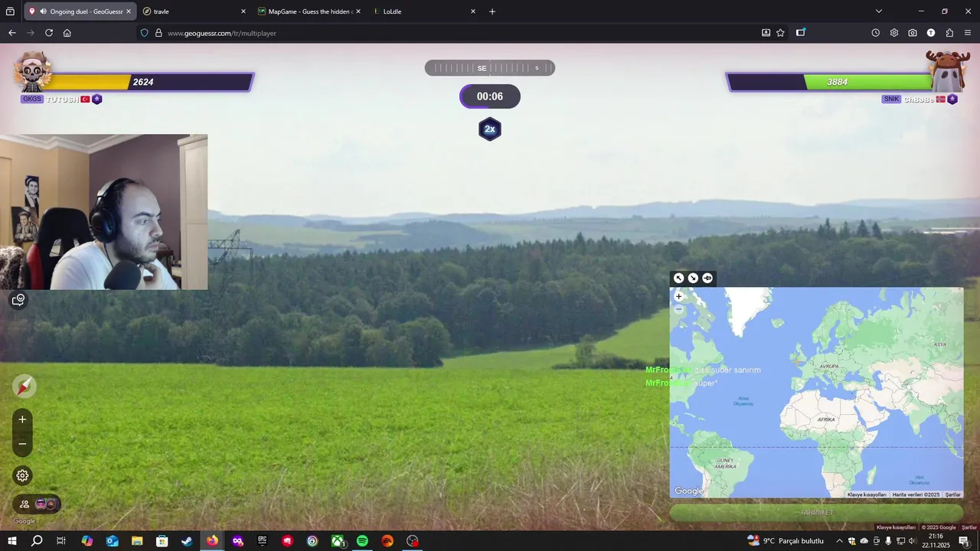Open the notification center icon
Viewport: 980px width, 551px height.
pos(964,541)
